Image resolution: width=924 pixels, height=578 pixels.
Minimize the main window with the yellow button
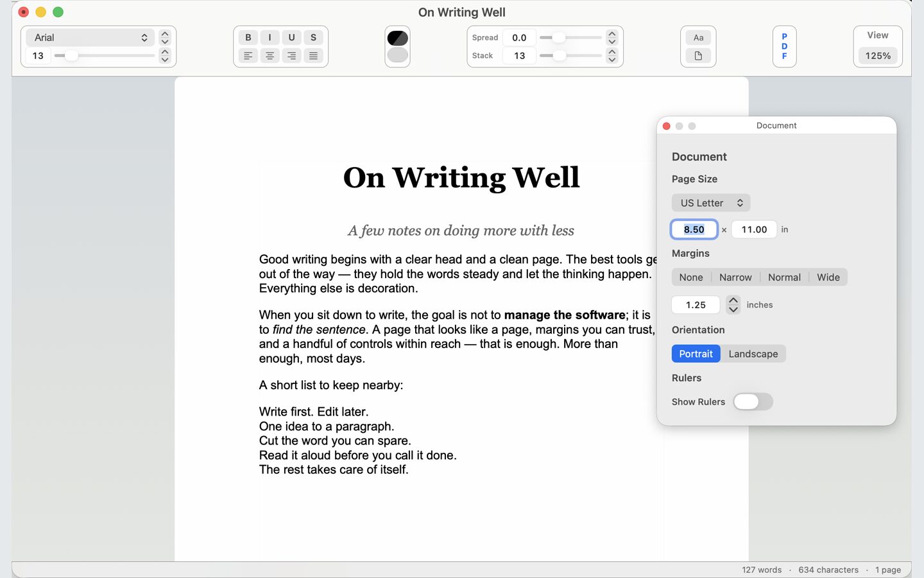pyautogui.click(x=40, y=12)
